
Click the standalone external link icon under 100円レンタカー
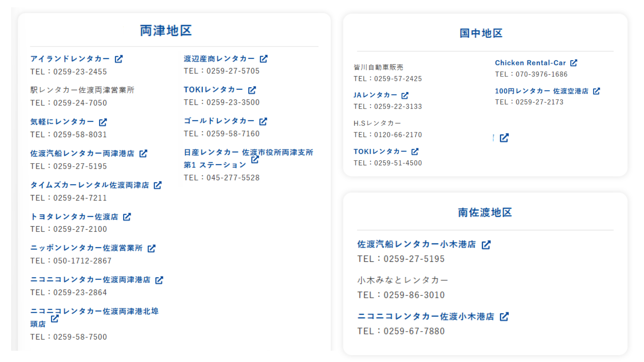coord(504,138)
